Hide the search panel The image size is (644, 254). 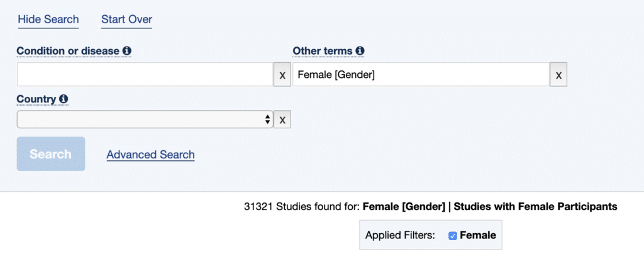click(48, 19)
